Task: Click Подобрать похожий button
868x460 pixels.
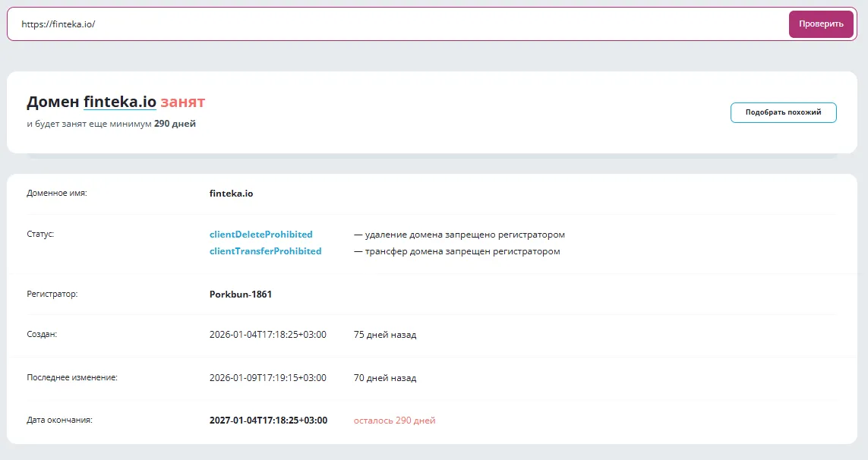Action: pyautogui.click(x=783, y=112)
